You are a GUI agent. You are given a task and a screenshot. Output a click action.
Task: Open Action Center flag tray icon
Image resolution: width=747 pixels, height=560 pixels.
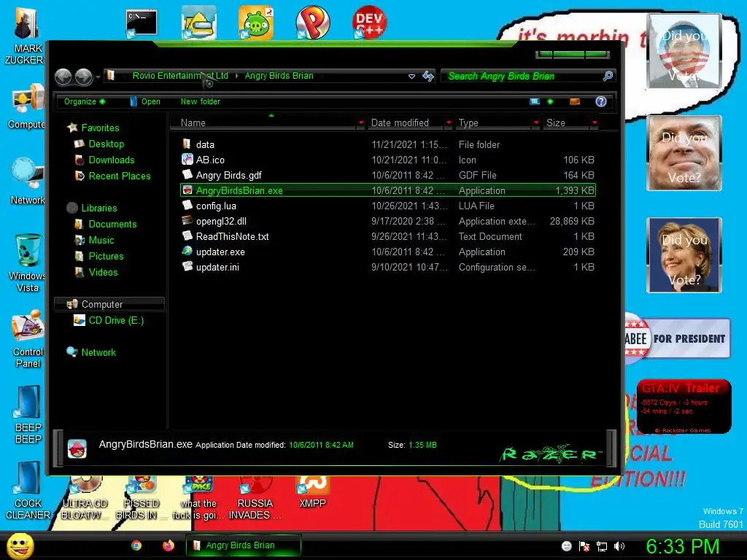pyautogui.click(x=584, y=546)
